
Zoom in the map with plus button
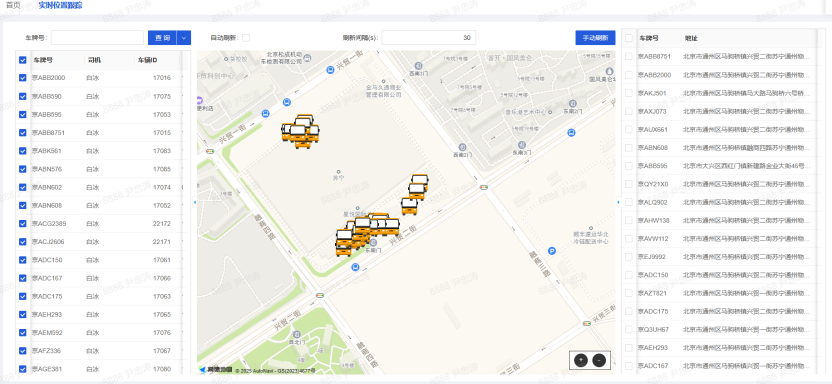pos(580,360)
